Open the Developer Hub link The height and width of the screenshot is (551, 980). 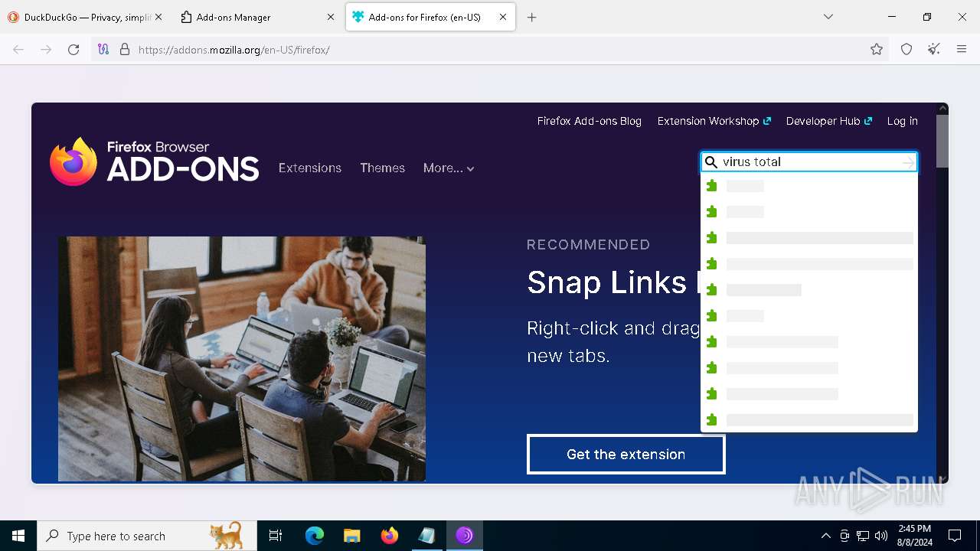(x=829, y=121)
